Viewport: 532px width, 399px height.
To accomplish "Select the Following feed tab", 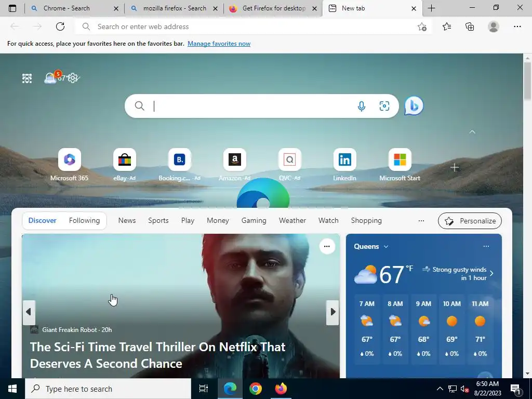I will point(85,220).
